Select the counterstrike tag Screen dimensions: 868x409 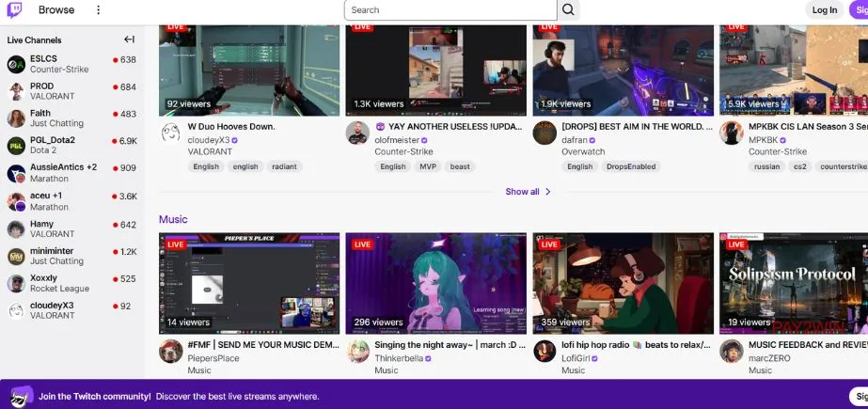click(x=842, y=166)
